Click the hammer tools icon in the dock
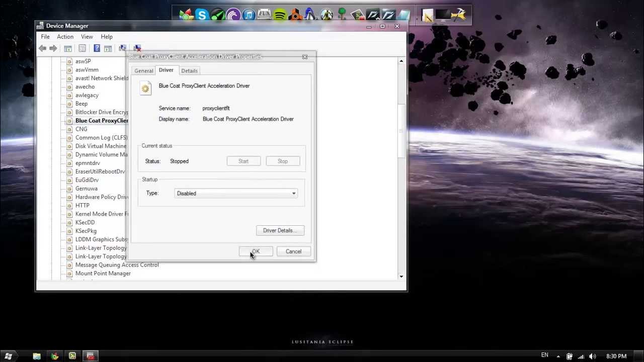This screenshot has width=644, height=362. coord(458,15)
